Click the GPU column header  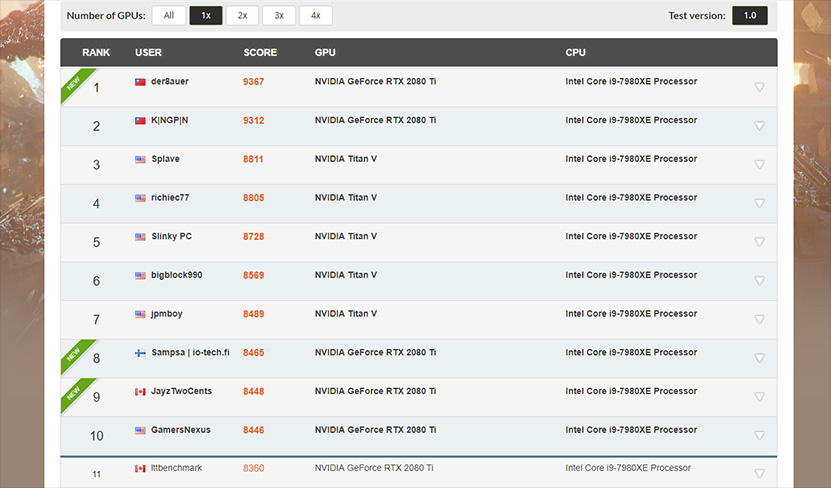click(x=325, y=52)
